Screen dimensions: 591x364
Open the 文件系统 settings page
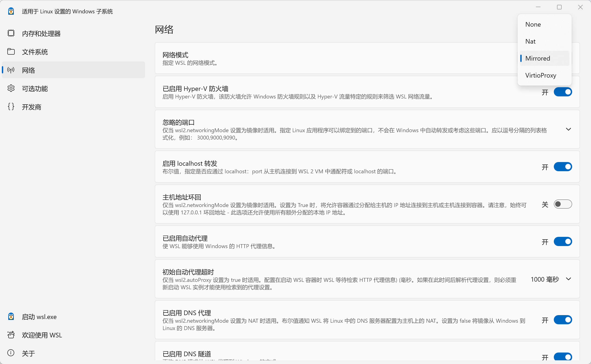pyautogui.click(x=73, y=51)
